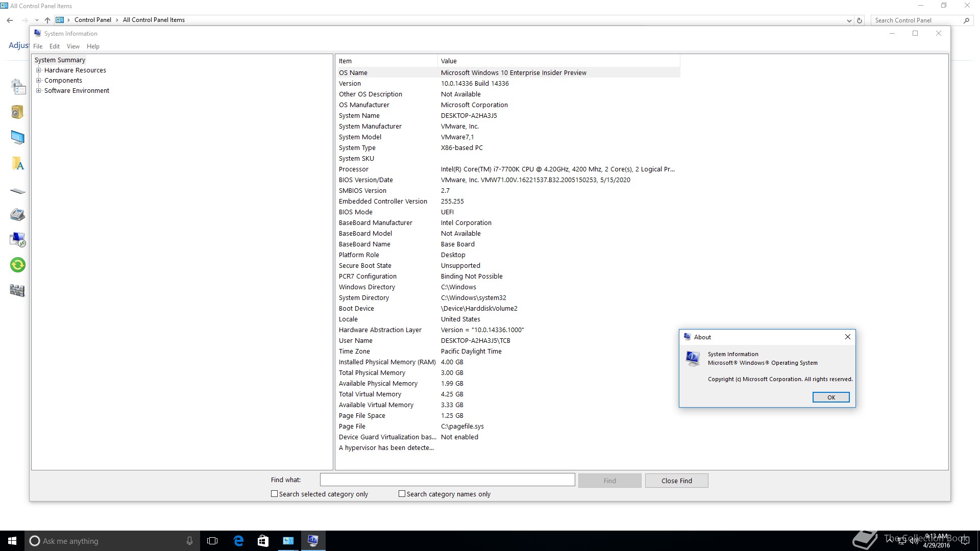Open the brick-wall Windows Firewall icon
980x551 pixels.
click(x=17, y=290)
